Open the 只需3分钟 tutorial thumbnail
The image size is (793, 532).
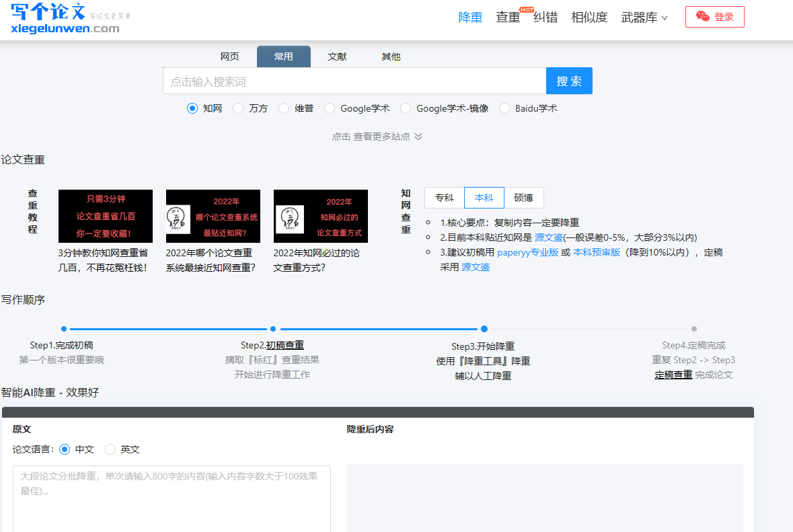click(106, 216)
